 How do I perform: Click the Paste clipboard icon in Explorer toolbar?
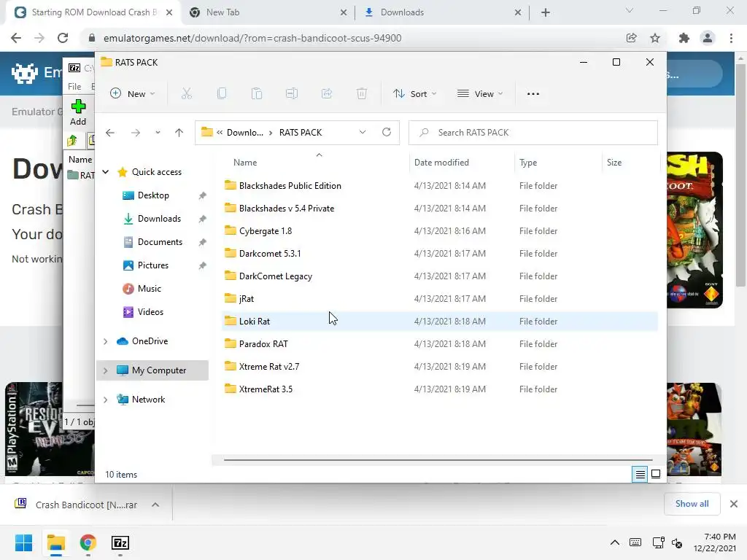pyautogui.click(x=257, y=94)
